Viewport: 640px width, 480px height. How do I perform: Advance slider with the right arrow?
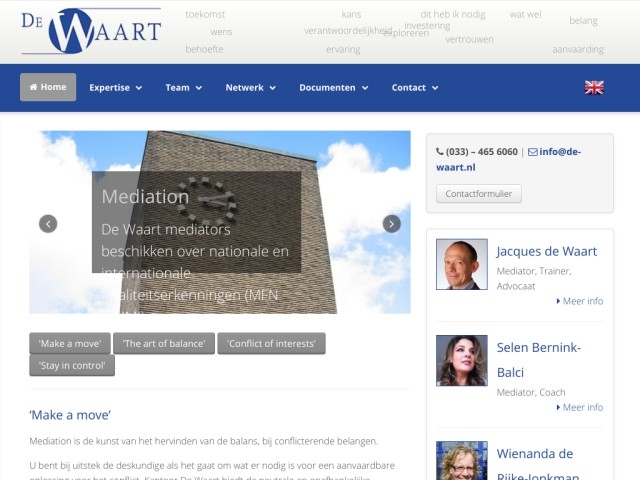[392, 224]
